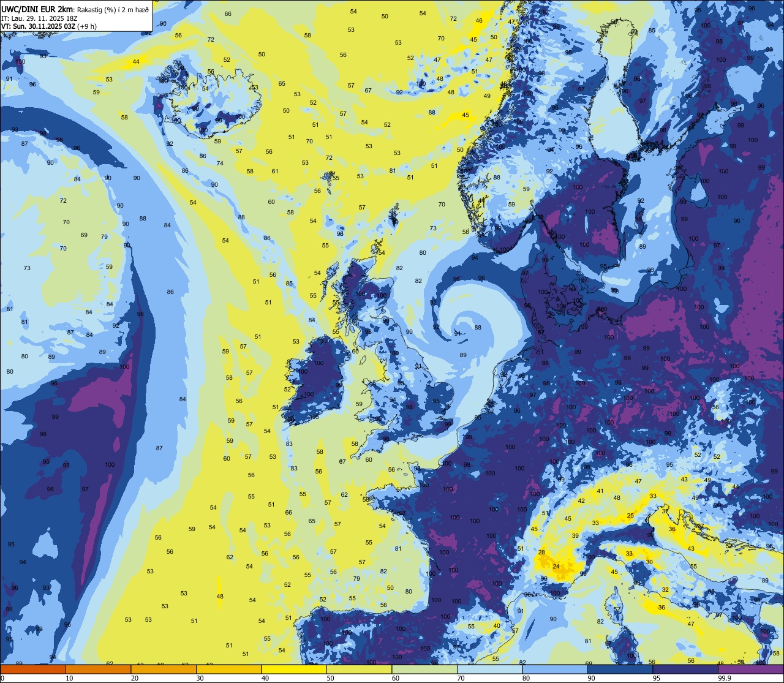Click the humidity value '24' on the map
This screenshot has height=683, width=784.
[x=556, y=567]
